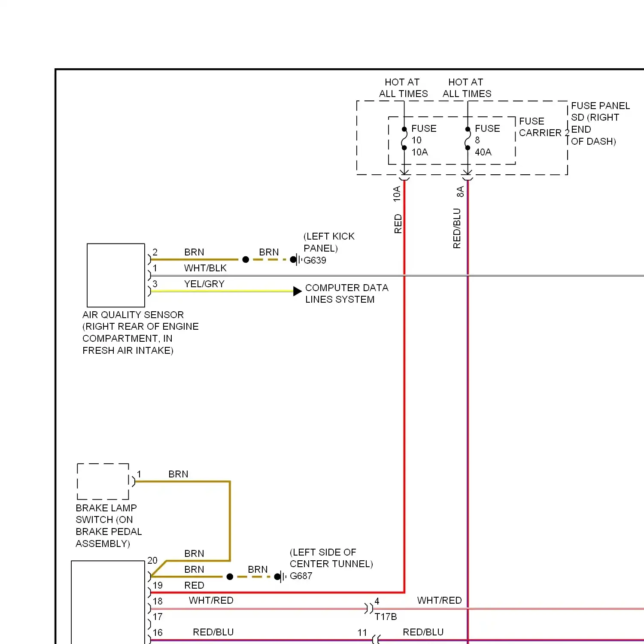Click the left HOT AT ALL TIMES label
This screenshot has height=644, width=644.
pyautogui.click(x=403, y=88)
